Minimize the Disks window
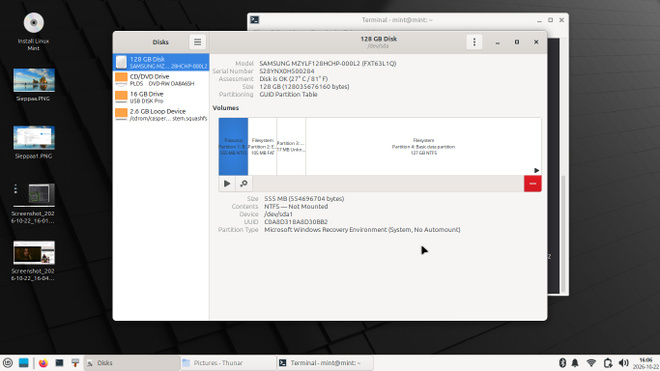This screenshot has height=371, width=660. tap(498, 42)
